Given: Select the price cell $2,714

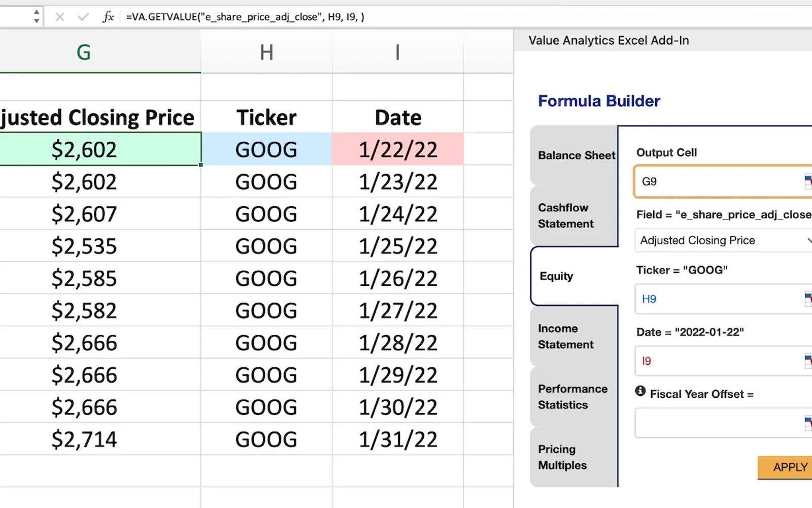Looking at the screenshot, I should 100,439.
